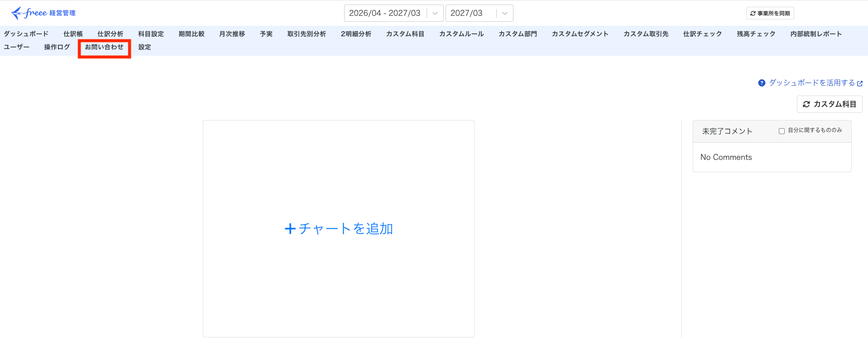
Task: Open the 予実 menu item
Action: 266,34
